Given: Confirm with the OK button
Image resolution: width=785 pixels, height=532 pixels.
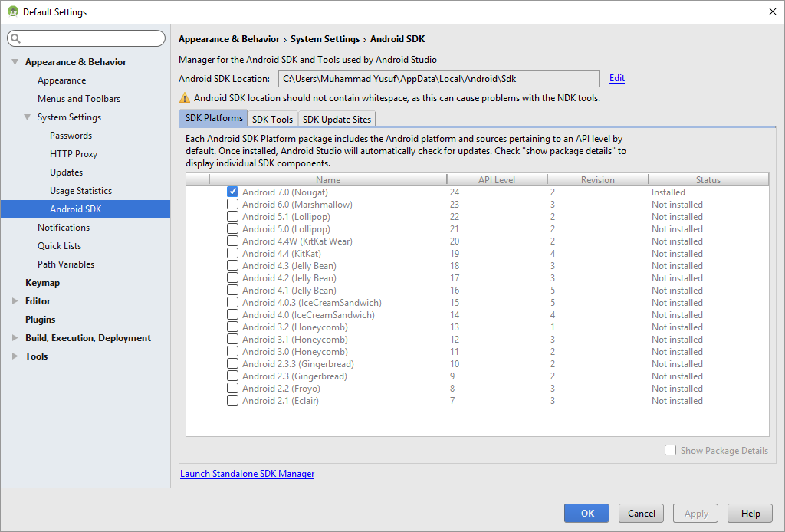Looking at the screenshot, I should (x=586, y=514).
